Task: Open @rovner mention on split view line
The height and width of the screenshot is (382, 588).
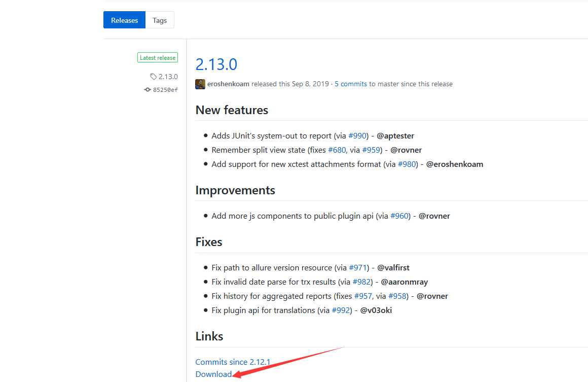Action: [406, 150]
